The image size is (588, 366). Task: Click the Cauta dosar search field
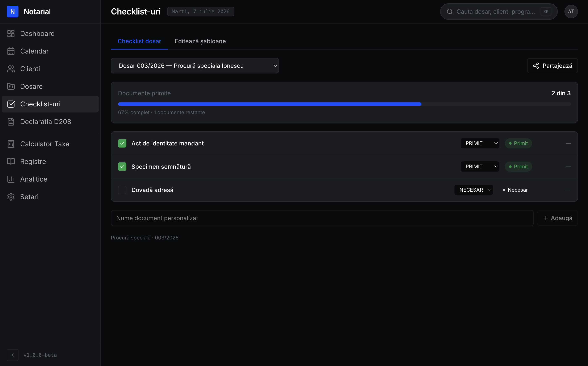pyautogui.click(x=499, y=12)
